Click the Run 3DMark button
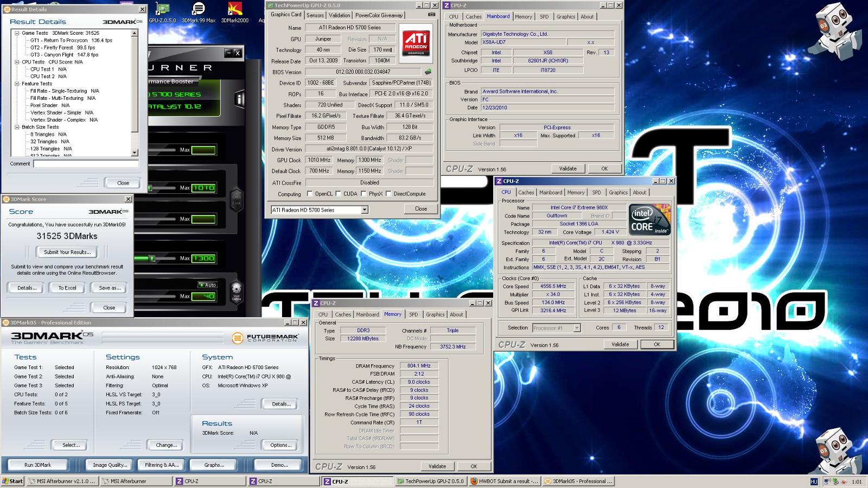Viewport: 868px width, 488px height. click(38, 465)
